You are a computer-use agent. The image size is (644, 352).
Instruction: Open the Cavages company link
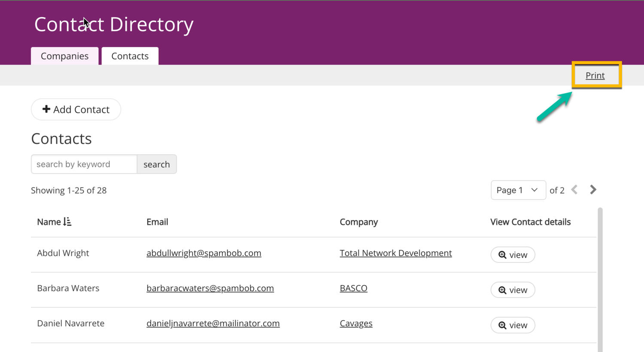pos(356,323)
